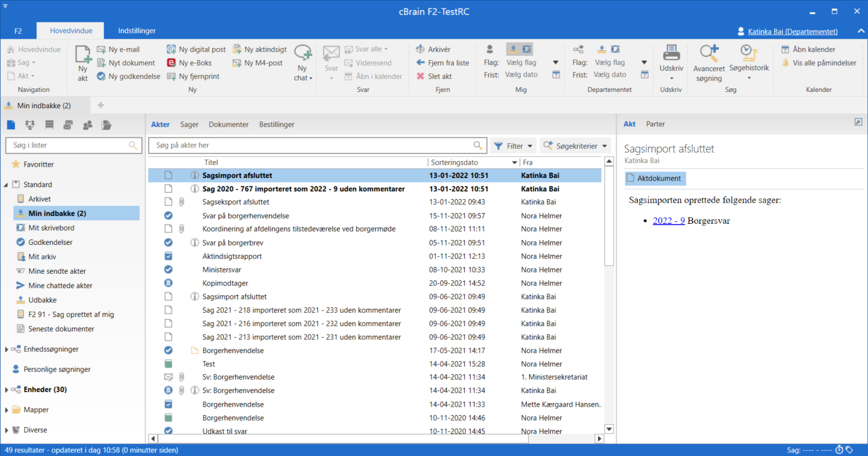The image size is (868, 456).
Task: Open the calendar via Åbn kalender
Action: (808, 49)
